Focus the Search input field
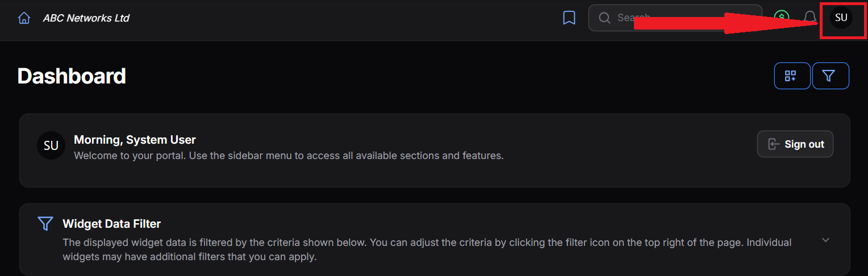The image size is (868, 276). pyautogui.click(x=675, y=18)
